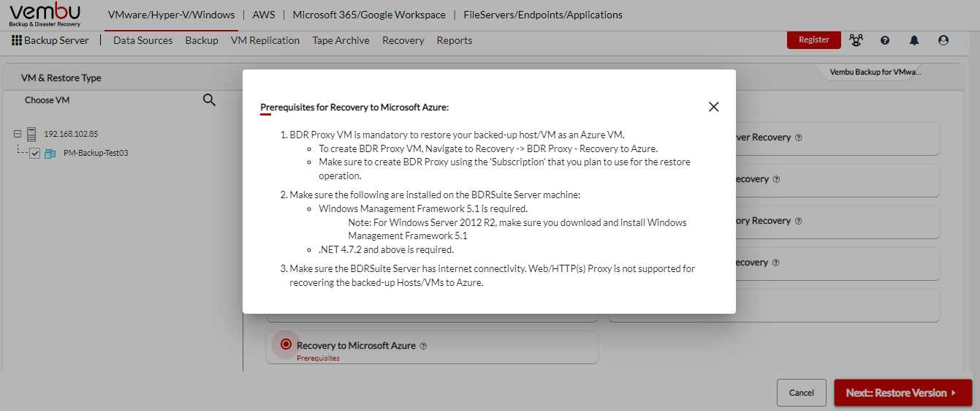Open the Prerequisites link under Azure recovery
The height and width of the screenshot is (411, 980).
[318, 358]
